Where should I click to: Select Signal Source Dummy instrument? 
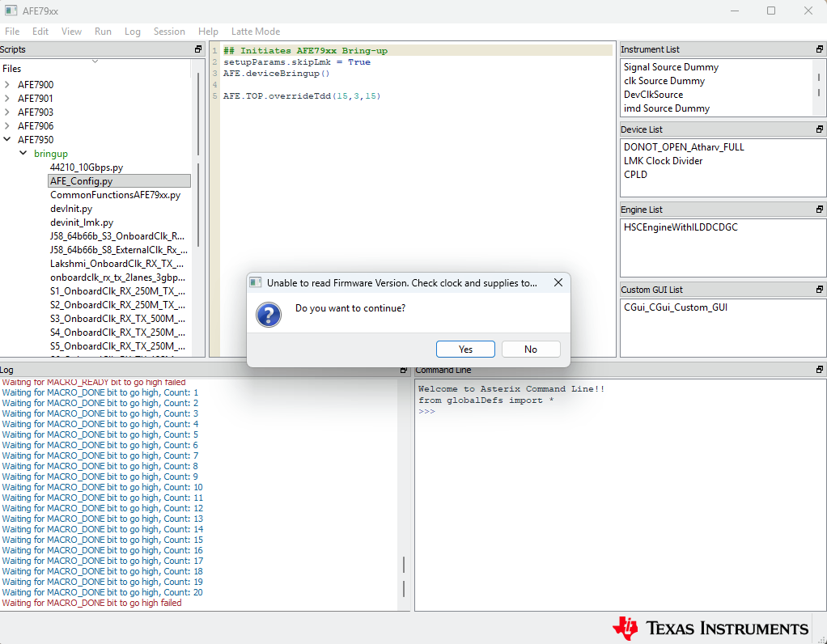pos(671,67)
